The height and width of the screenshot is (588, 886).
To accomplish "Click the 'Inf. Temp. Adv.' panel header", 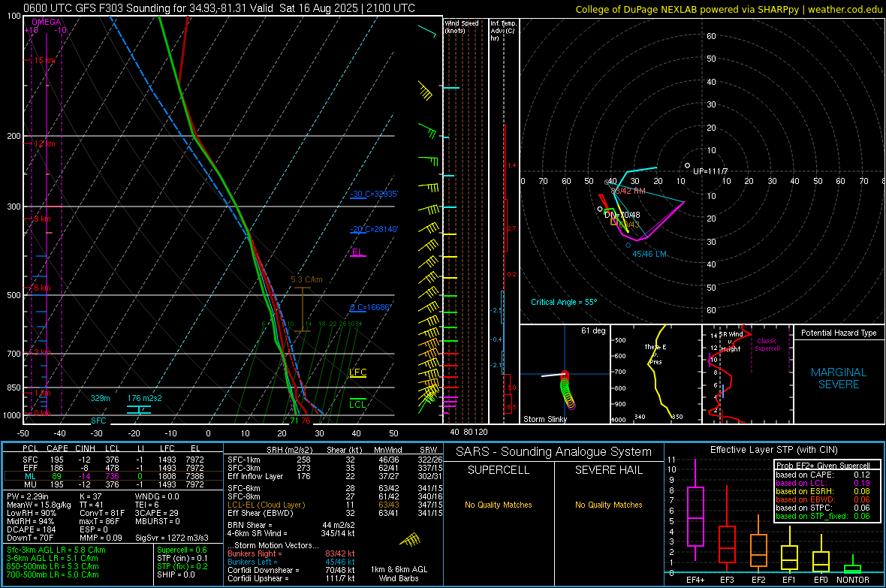I will pyautogui.click(x=503, y=31).
